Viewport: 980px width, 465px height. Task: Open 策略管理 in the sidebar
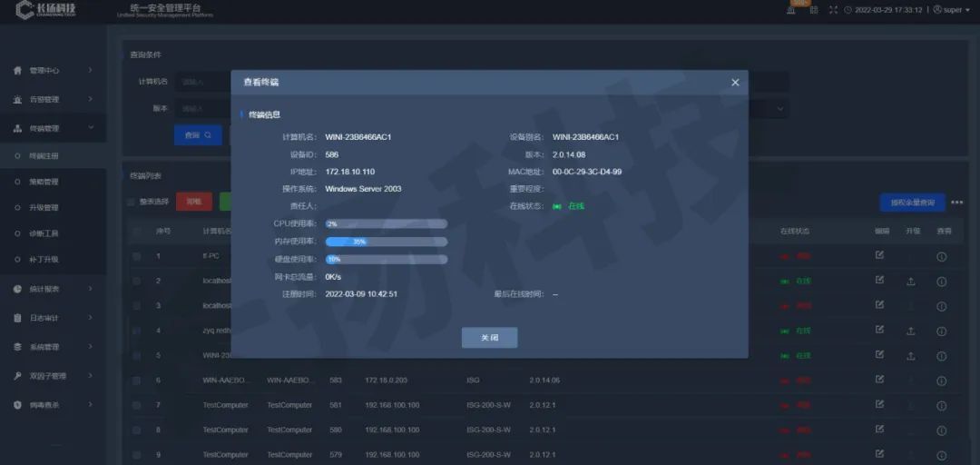point(44,182)
